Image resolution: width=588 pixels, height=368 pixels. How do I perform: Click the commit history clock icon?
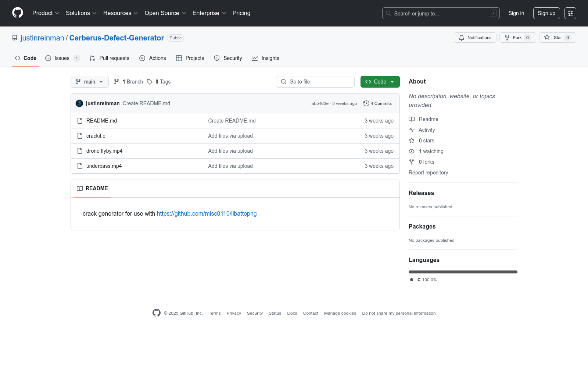click(x=366, y=103)
